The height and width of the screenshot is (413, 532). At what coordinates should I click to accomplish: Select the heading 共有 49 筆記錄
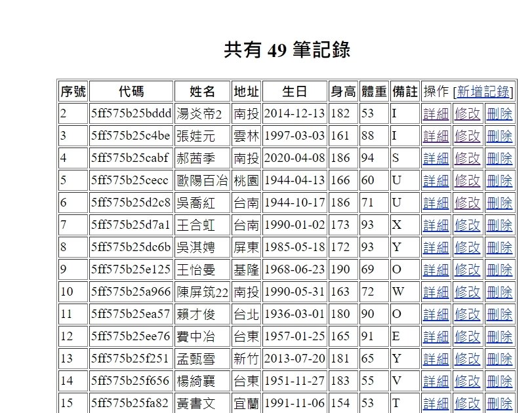click(x=287, y=50)
